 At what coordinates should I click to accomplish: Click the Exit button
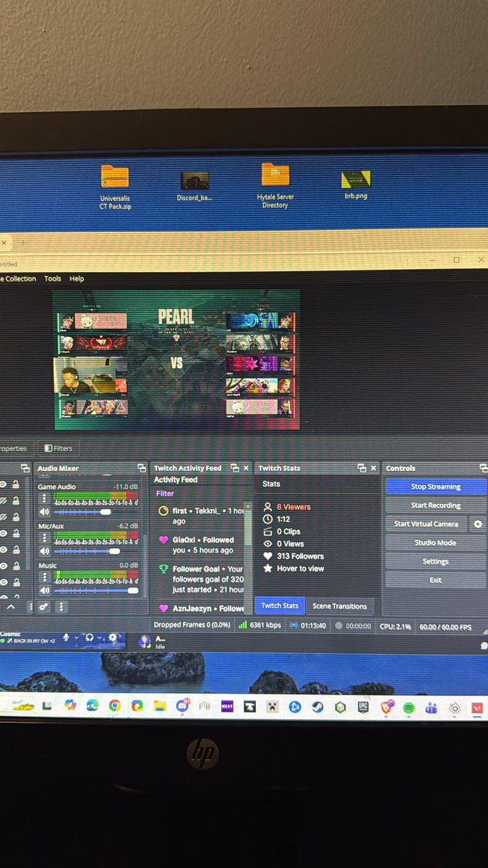[x=435, y=580]
